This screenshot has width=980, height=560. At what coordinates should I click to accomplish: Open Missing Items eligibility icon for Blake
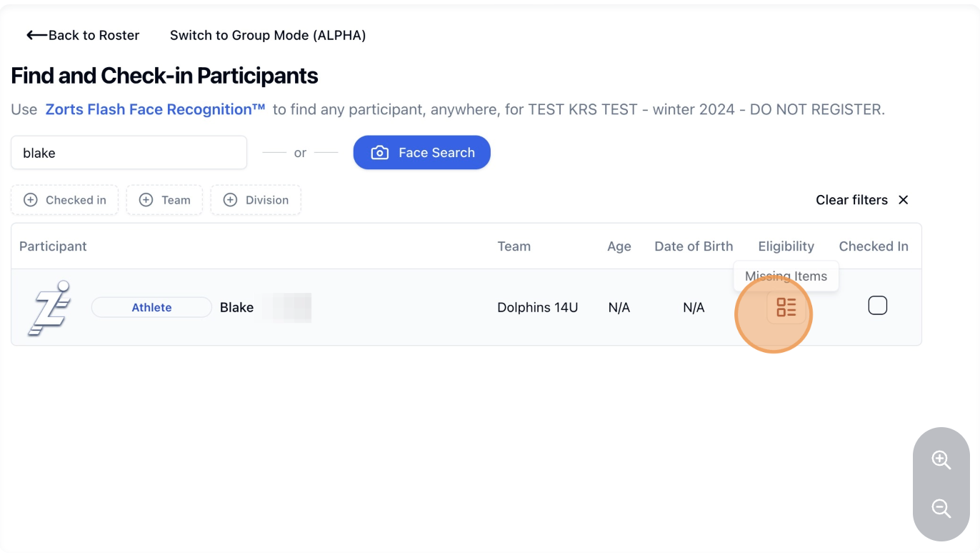click(786, 308)
